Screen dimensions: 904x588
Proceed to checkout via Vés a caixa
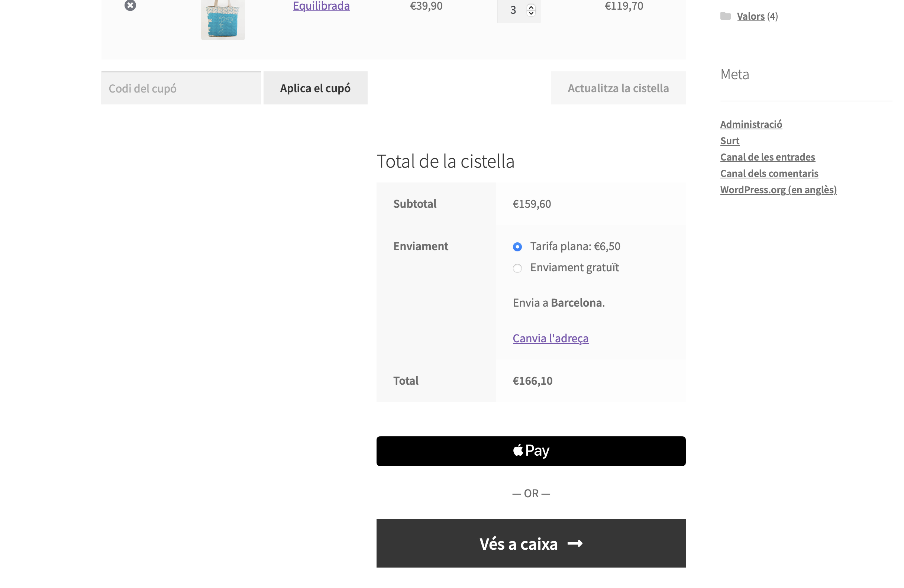(x=531, y=543)
